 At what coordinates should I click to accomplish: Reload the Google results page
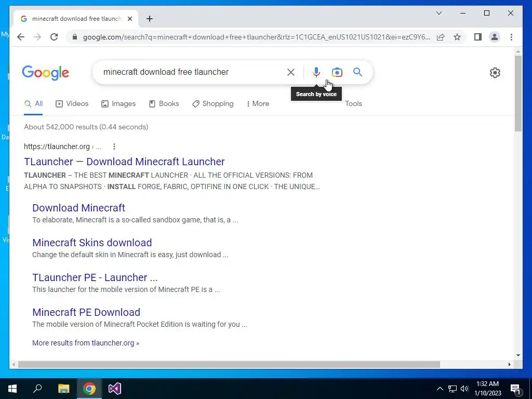tap(54, 37)
